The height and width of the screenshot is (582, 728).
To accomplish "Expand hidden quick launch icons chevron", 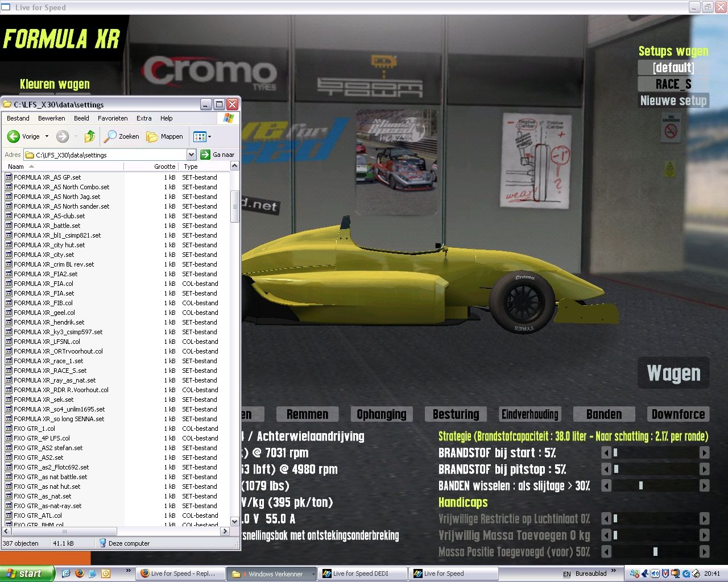I will (129, 571).
